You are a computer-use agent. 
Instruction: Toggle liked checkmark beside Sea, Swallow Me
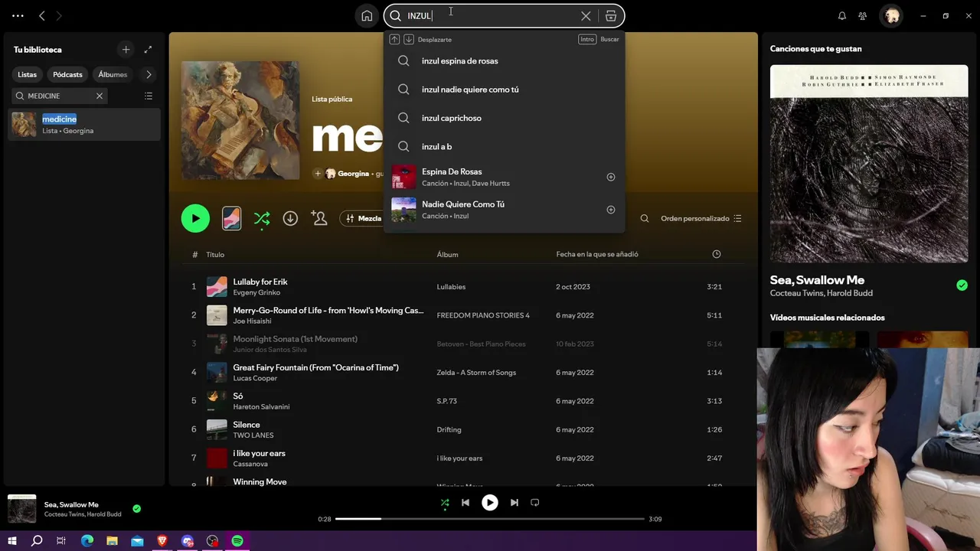[962, 285]
